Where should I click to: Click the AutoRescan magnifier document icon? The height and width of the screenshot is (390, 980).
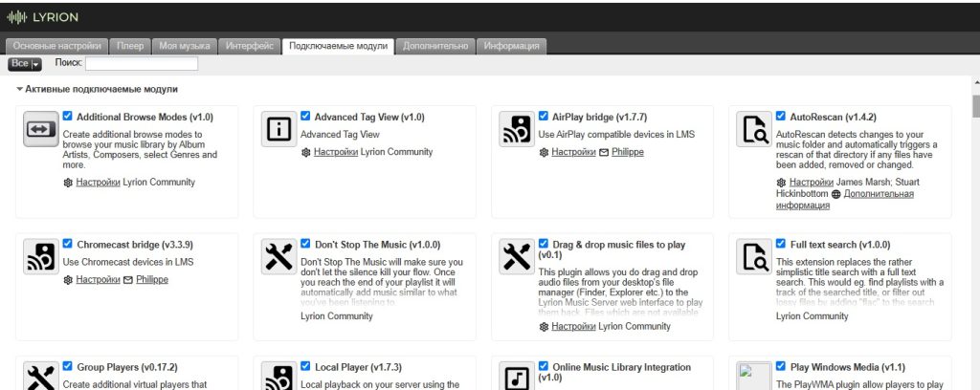(x=754, y=129)
